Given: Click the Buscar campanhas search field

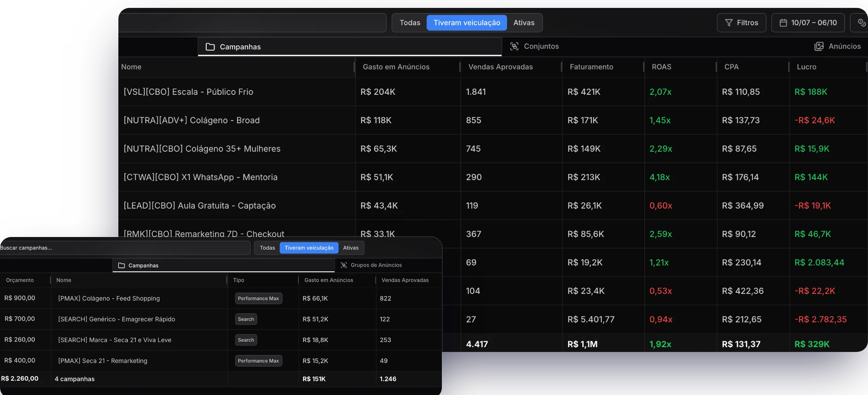Looking at the screenshot, I should tap(125, 248).
